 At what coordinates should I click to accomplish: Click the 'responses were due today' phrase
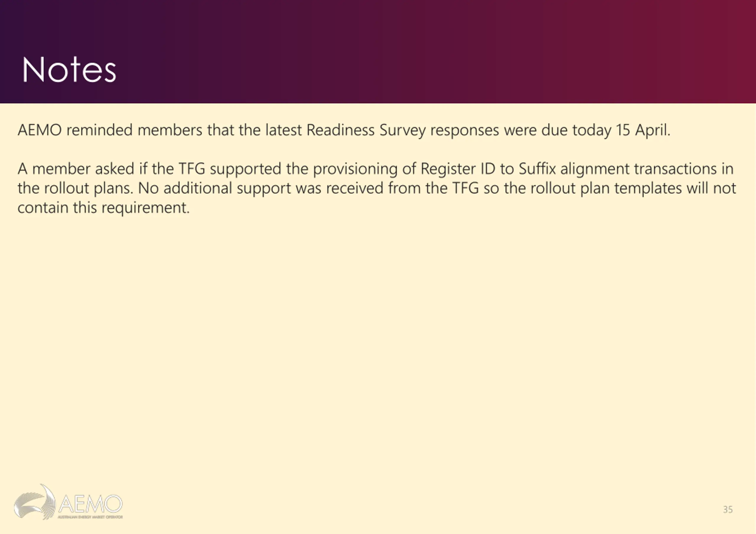click(521, 130)
